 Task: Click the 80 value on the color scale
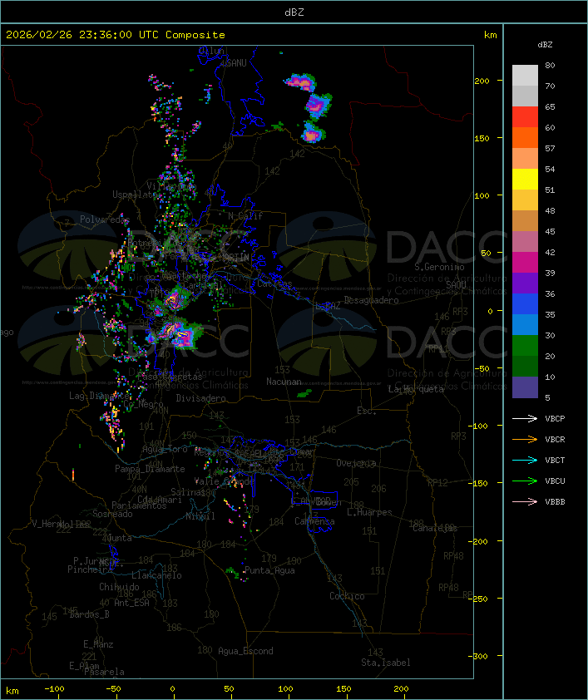click(550, 65)
